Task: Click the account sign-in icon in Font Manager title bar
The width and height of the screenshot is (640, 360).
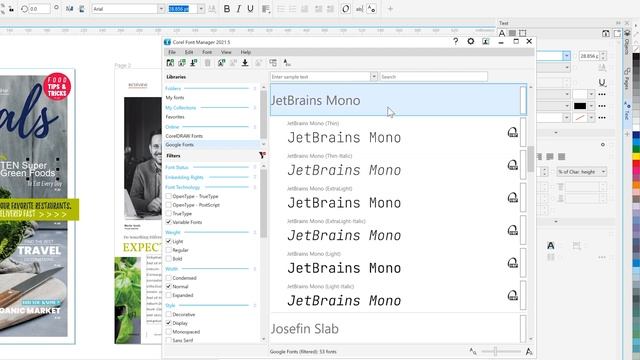Action: (x=486, y=41)
